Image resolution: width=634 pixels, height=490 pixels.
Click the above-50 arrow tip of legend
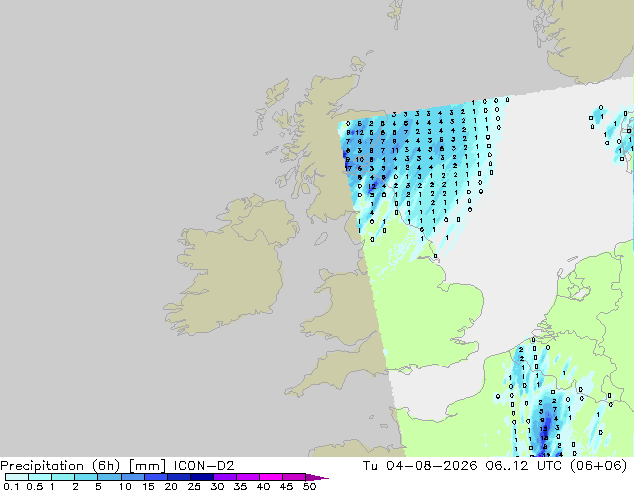pyautogui.click(x=317, y=477)
